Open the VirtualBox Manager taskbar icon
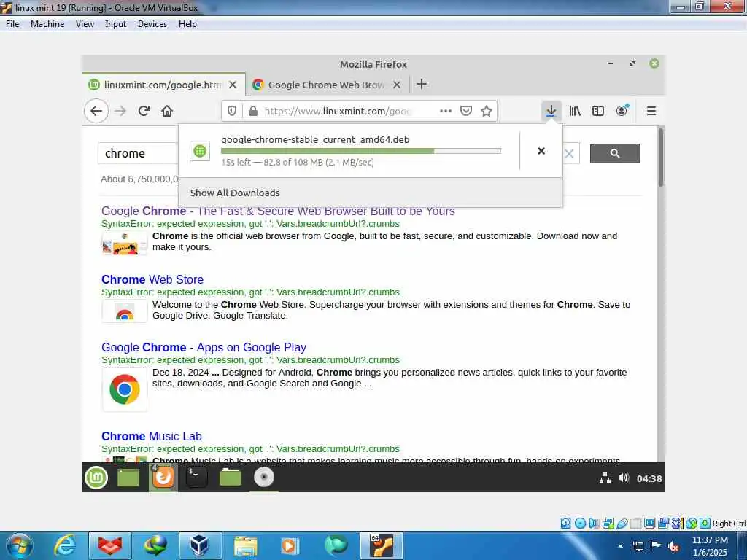This screenshot has height=560, width=747. (200, 545)
